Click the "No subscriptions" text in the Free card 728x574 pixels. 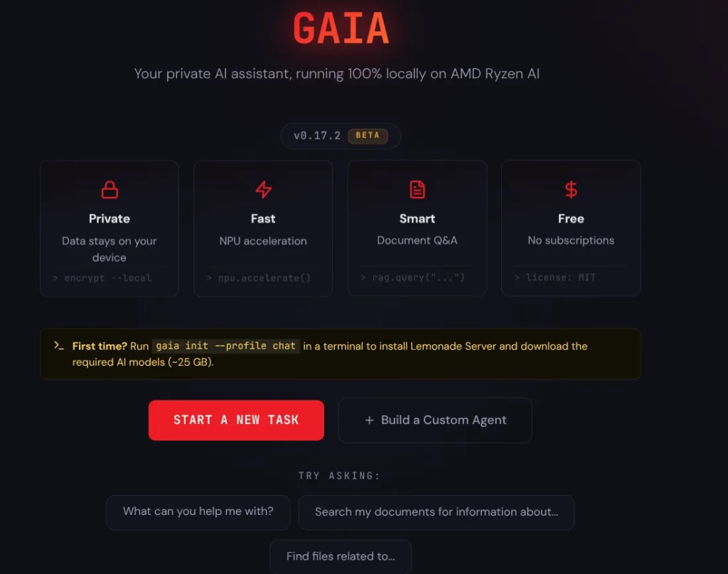[571, 240]
